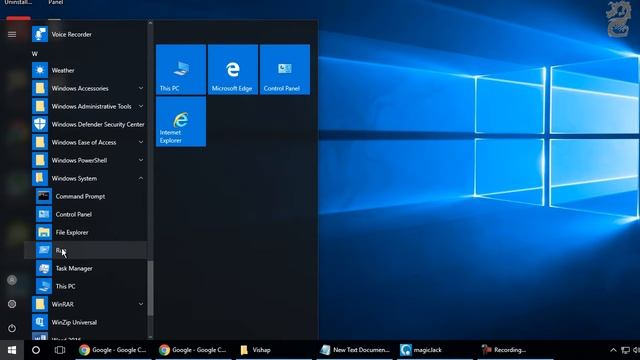Click the Power button icon

(x=12, y=328)
